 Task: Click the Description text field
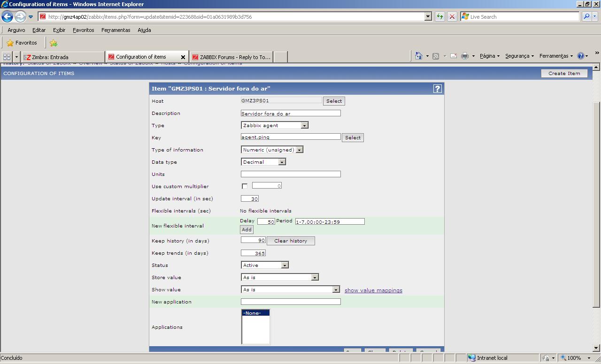pyautogui.click(x=290, y=113)
